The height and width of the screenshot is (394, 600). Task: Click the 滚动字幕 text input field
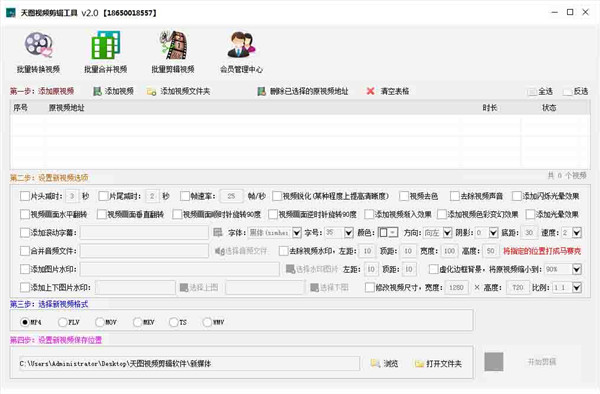144,233
